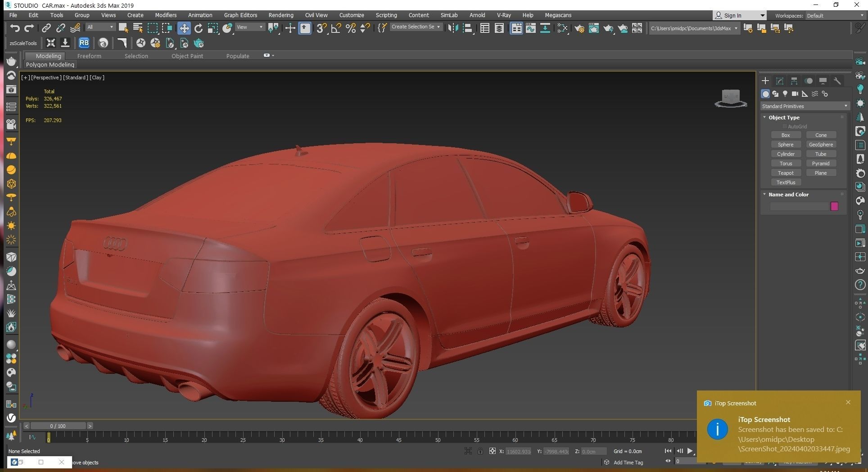Open the V-Ray menu

click(504, 15)
